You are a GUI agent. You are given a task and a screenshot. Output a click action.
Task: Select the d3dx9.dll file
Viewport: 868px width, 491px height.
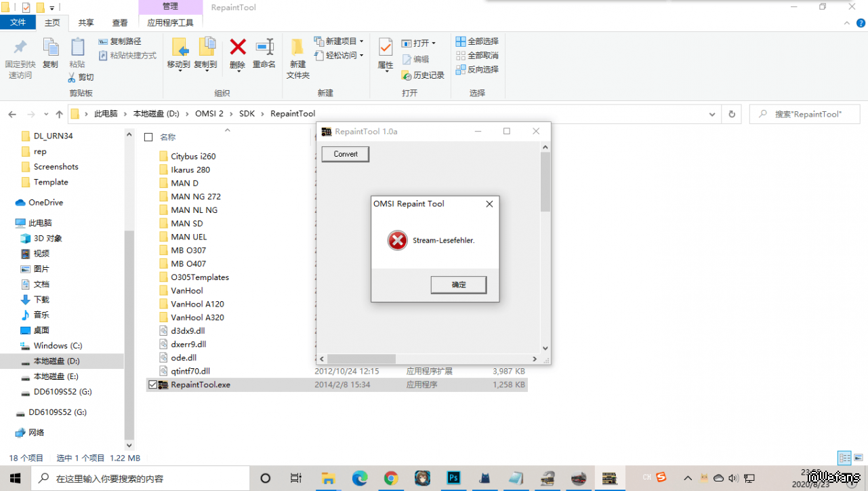[x=188, y=331]
